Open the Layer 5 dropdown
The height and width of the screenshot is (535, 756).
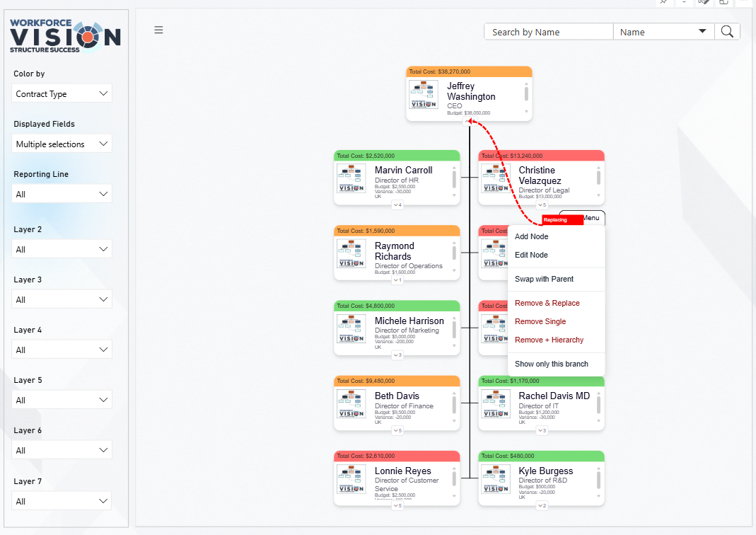[62, 399]
